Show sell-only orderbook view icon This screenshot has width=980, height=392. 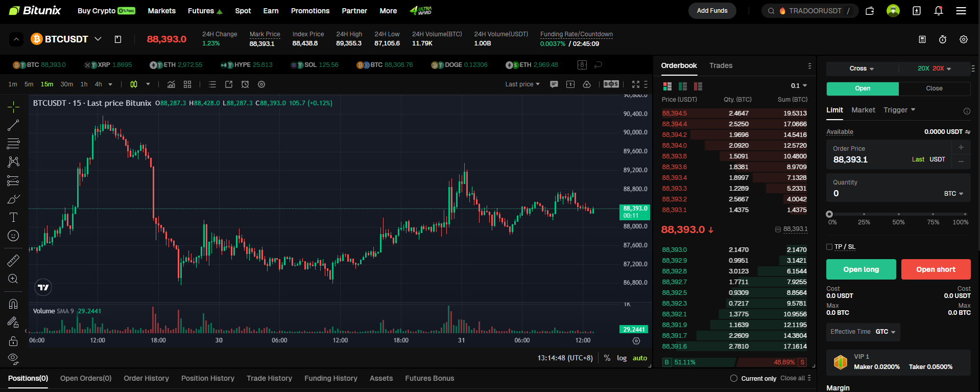[698, 86]
